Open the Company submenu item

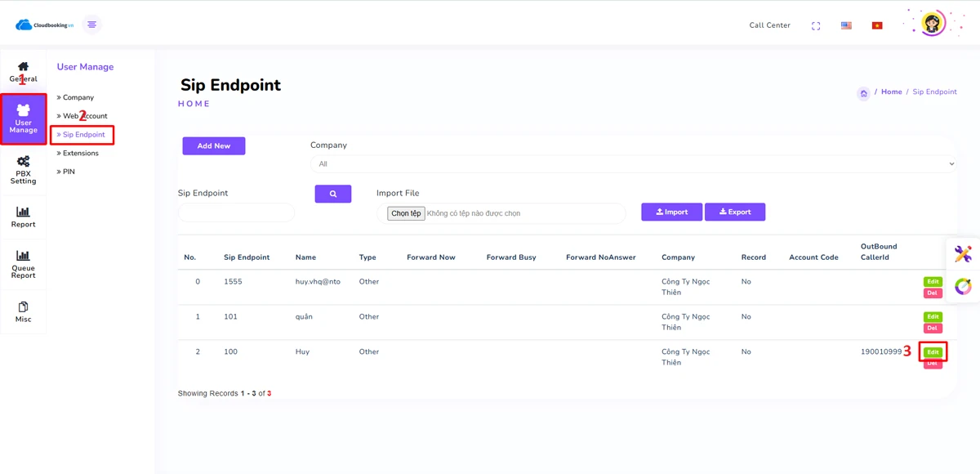[78, 97]
